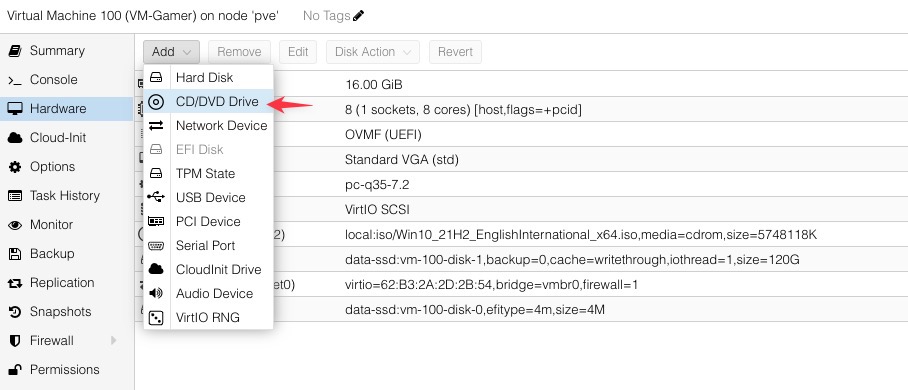Screen dimensions: 908x390
Task: Click the Summary book icon in sidebar
Action: 14,51
